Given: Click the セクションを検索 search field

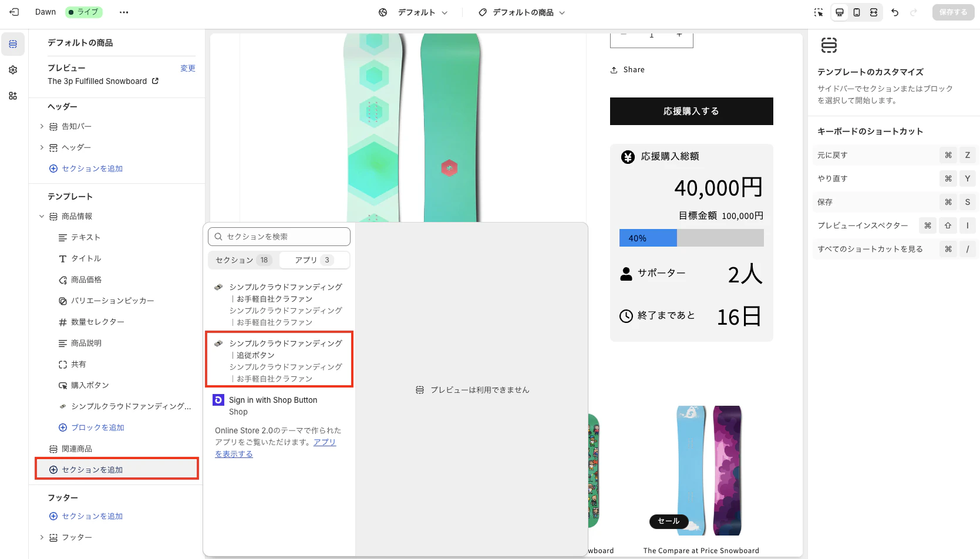Looking at the screenshot, I should tap(278, 236).
